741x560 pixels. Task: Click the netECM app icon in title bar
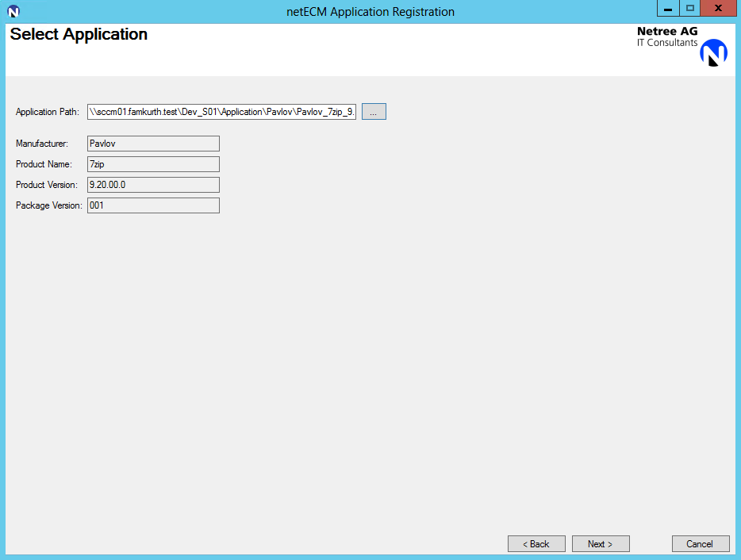pyautogui.click(x=13, y=11)
